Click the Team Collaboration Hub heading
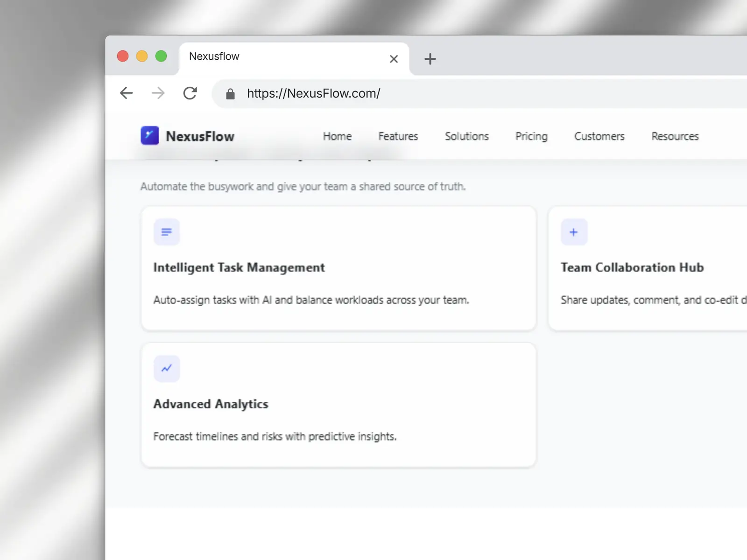Viewport: 747px width, 560px height. pyautogui.click(x=632, y=267)
